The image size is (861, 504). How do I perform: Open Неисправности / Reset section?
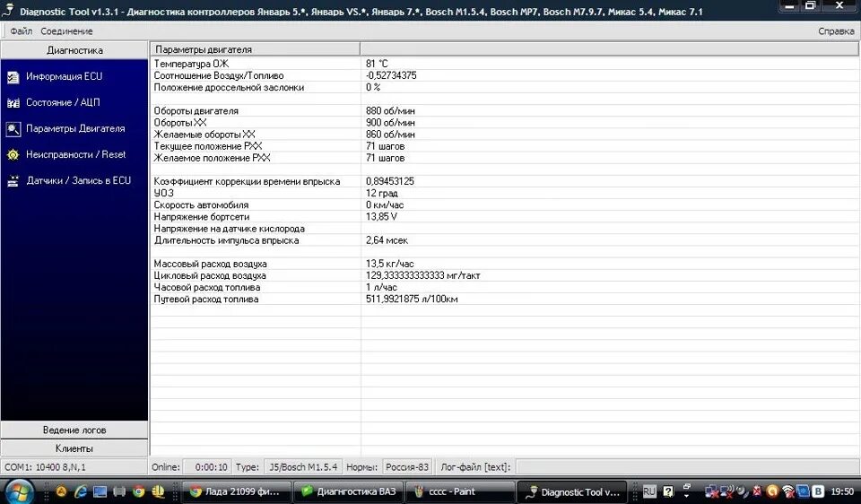coord(65,155)
